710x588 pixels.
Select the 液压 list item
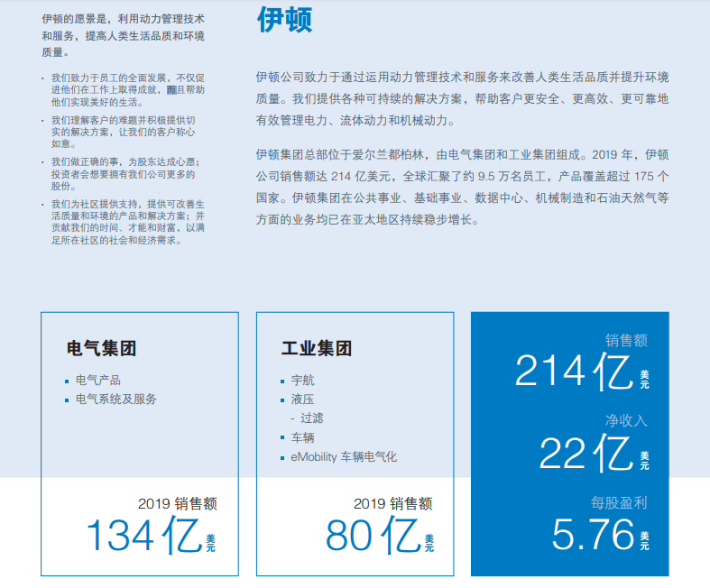click(x=303, y=399)
